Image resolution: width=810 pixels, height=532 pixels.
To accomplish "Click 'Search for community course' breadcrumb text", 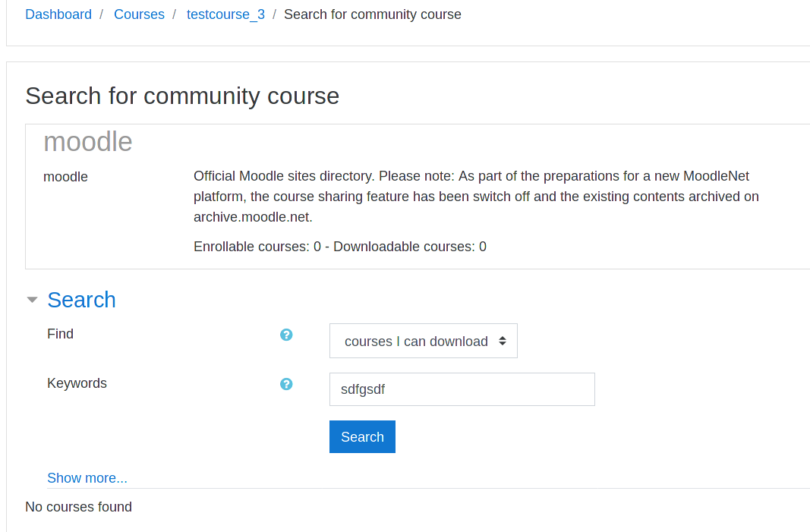I will [373, 14].
